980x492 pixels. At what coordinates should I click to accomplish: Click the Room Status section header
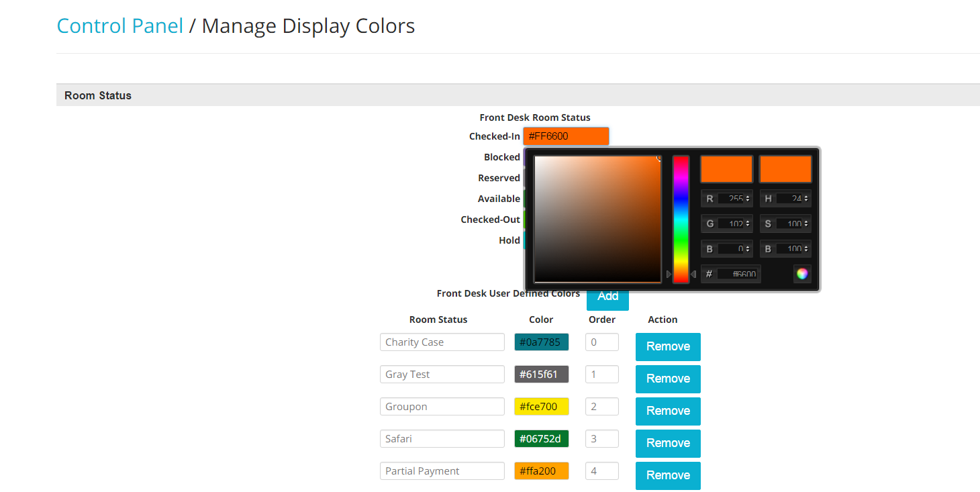tap(518, 95)
